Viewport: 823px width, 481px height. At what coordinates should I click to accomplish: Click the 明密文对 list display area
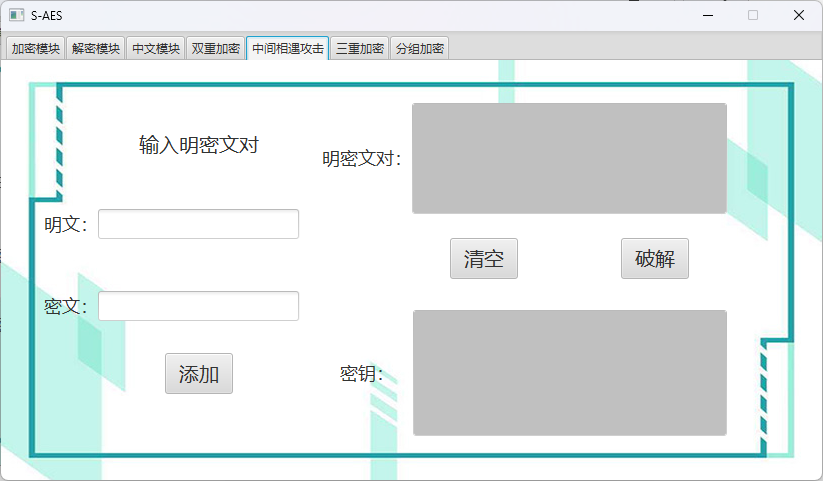point(569,158)
